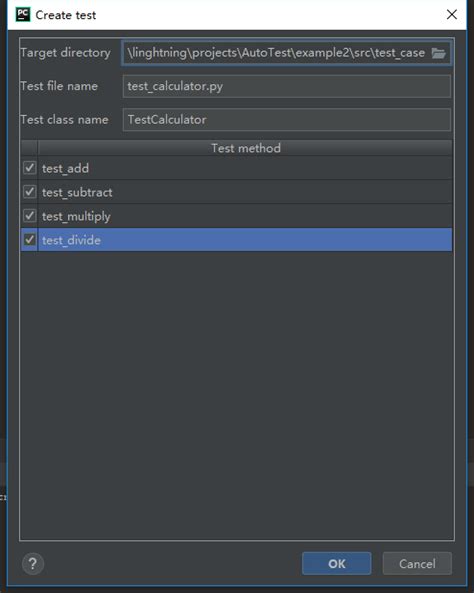Edit the Test class name field
Image resolution: width=474 pixels, height=593 pixels.
pyautogui.click(x=287, y=120)
